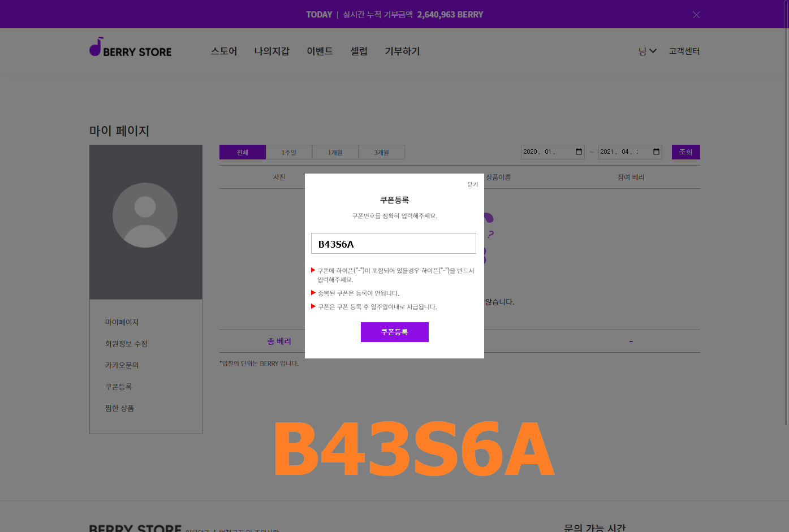Open 카카오문의 in sidebar
The image size is (789, 532).
[x=122, y=365]
